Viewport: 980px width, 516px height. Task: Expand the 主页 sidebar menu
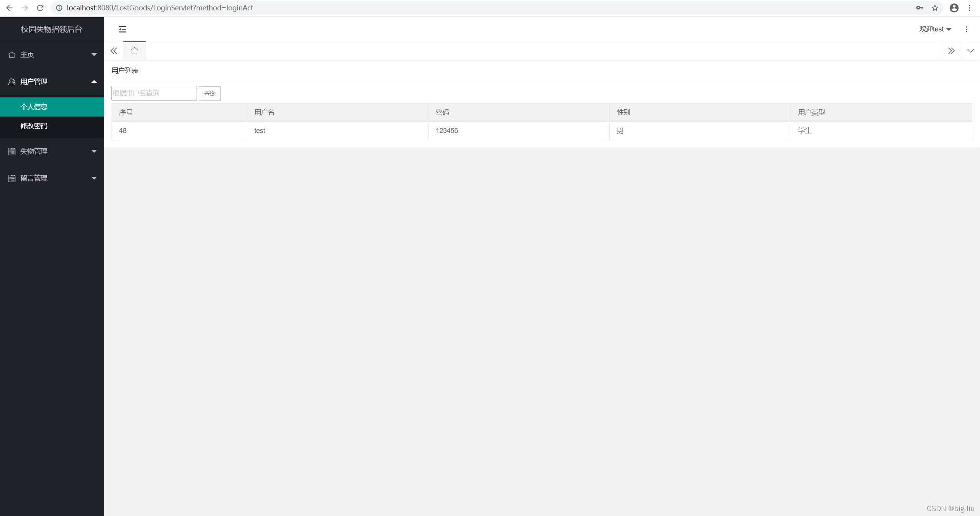[x=52, y=55]
